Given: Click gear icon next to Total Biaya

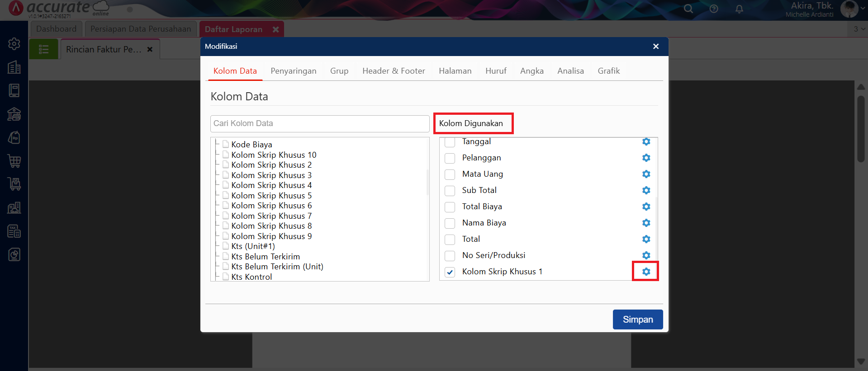Looking at the screenshot, I should tap(646, 207).
